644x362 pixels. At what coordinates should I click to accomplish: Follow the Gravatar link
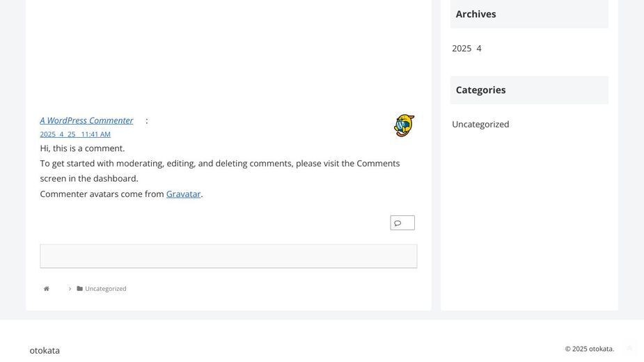[x=183, y=194]
